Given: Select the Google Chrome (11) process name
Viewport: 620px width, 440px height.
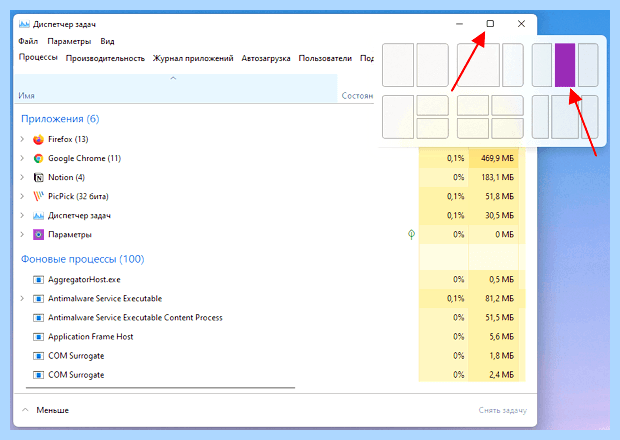Looking at the screenshot, I should pyautogui.click(x=84, y=158).
